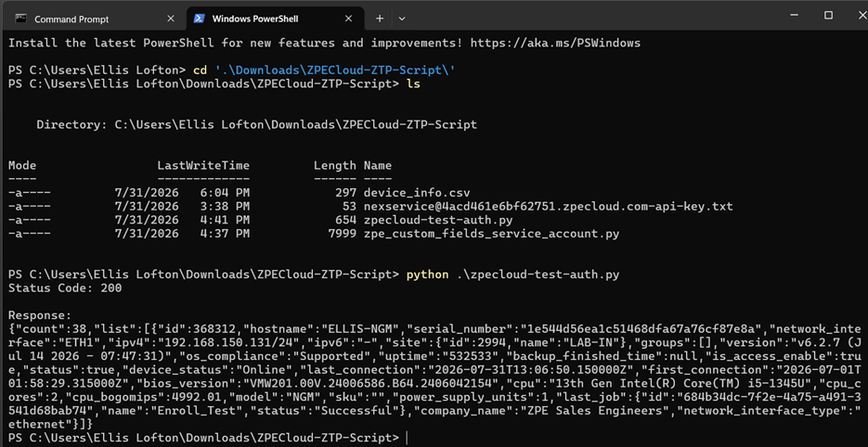Screen dimensions: 868x447
Task: Close the Windows PowerShell tab
Action: pos(348,19)
